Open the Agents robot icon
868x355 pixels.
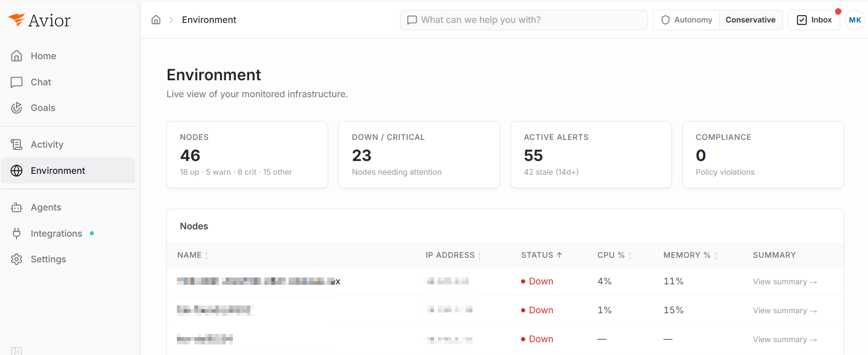(x=16, y=207)
